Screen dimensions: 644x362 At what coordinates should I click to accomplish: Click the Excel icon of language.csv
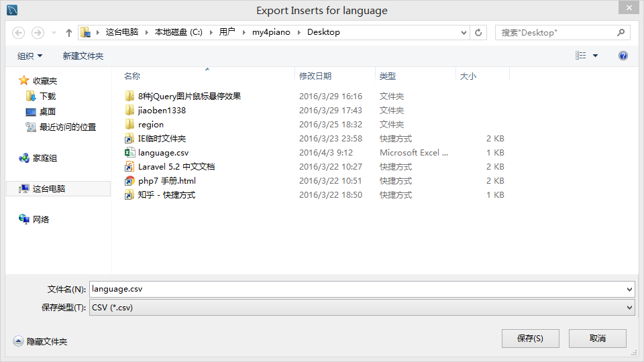129,153
